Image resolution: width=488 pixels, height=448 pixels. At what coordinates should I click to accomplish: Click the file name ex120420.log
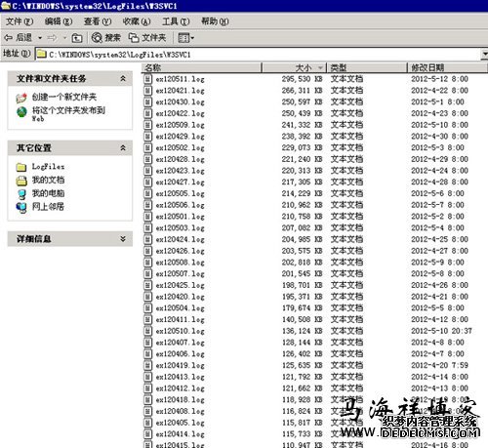point(181,297)
